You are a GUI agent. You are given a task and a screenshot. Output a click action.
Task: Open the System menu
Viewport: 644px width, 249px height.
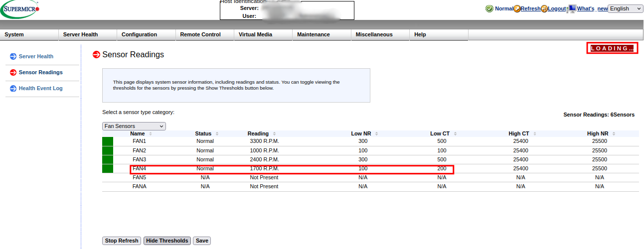click(29, 34)
